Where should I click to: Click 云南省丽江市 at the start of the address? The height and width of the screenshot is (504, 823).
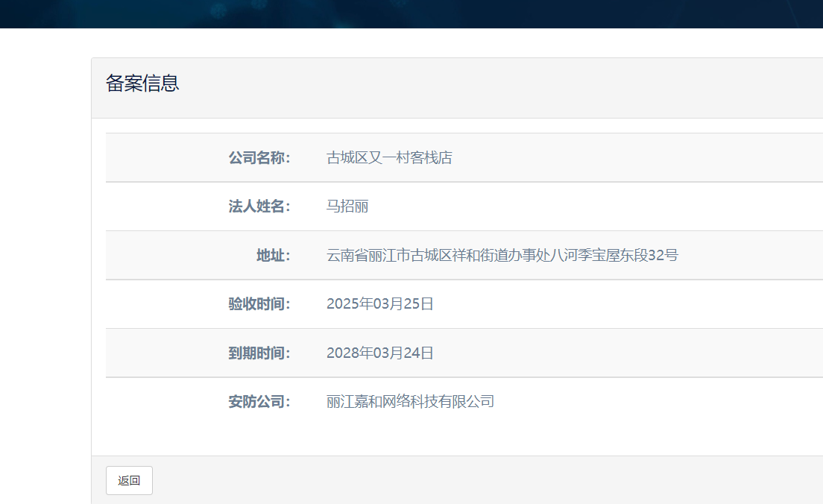[368, 256]
